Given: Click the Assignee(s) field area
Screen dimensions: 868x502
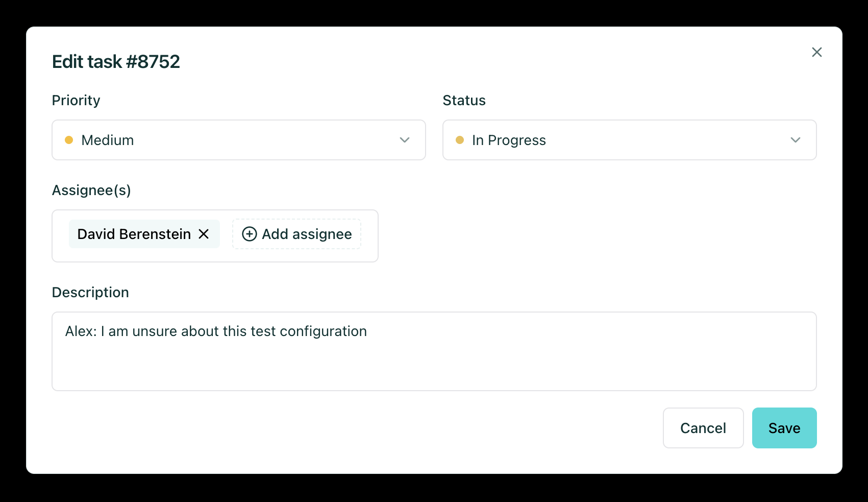Looking at the screenshot, I should click(214, 235).
